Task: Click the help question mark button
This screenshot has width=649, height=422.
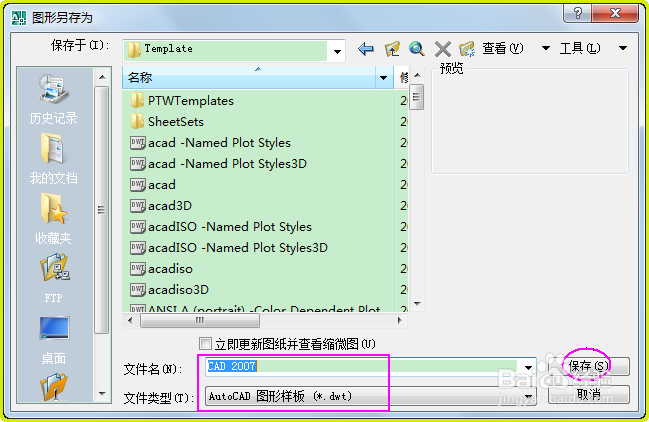Action: (578, 13)
